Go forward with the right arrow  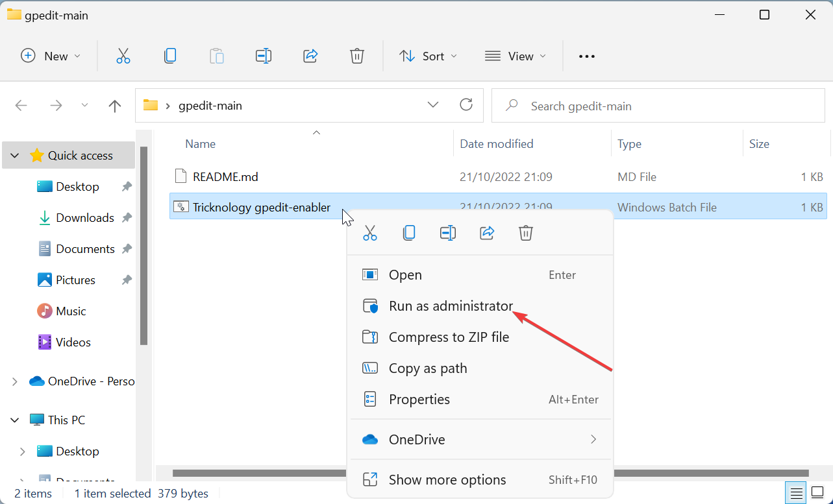[56, 106]
